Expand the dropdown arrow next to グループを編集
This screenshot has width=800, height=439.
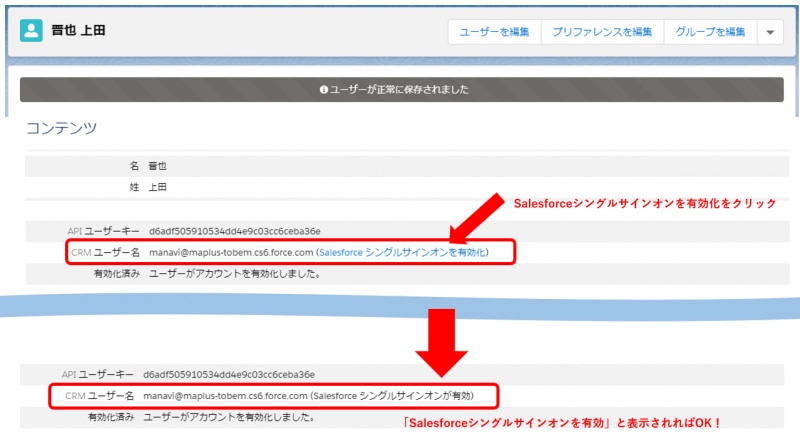point(770,32)
